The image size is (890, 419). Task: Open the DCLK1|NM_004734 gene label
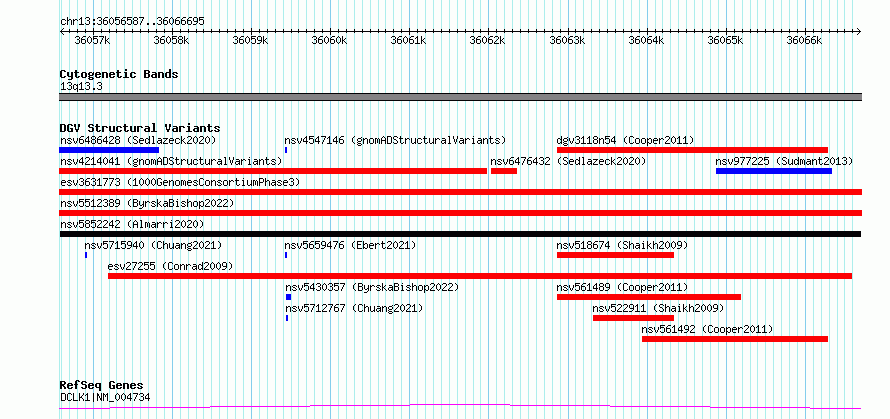[105, 397]
